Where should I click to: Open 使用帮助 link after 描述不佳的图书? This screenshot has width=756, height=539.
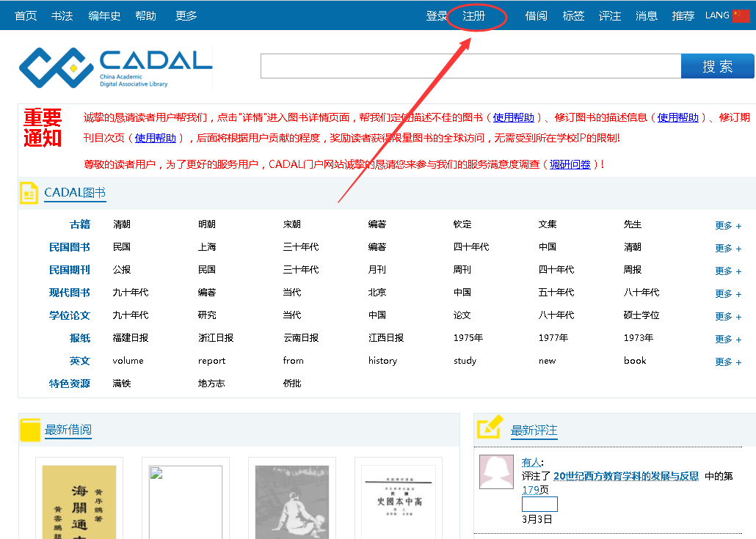[514, 117]
